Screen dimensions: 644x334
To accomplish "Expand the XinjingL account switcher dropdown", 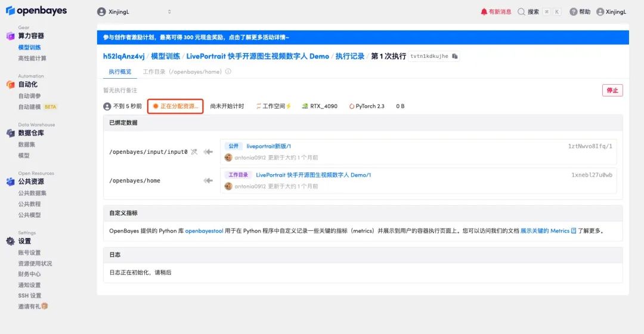I will click(x=169, y=12).
